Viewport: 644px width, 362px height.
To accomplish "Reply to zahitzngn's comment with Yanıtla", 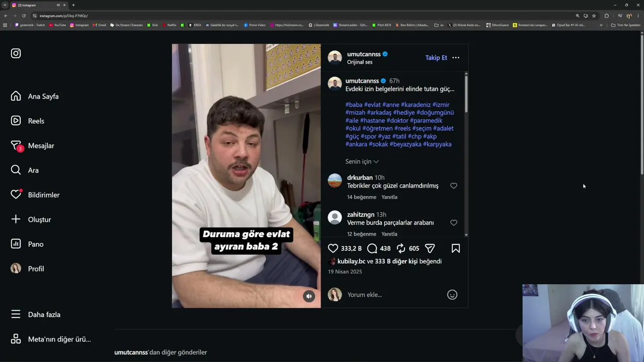I will click(x=389, y=234).
